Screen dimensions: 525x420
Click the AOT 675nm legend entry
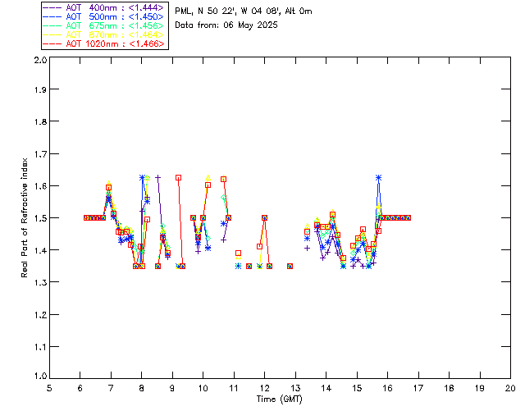[103, 25]
